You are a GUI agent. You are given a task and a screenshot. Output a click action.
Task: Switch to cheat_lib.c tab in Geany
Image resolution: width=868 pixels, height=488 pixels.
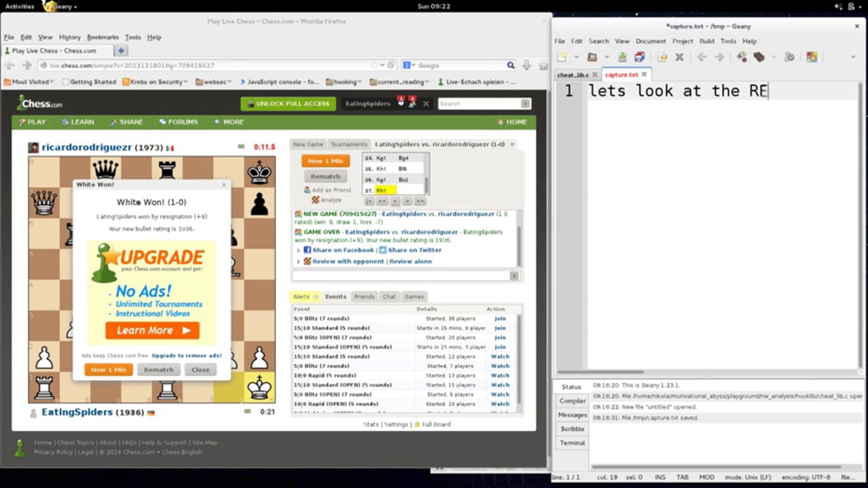click(573, 75)
